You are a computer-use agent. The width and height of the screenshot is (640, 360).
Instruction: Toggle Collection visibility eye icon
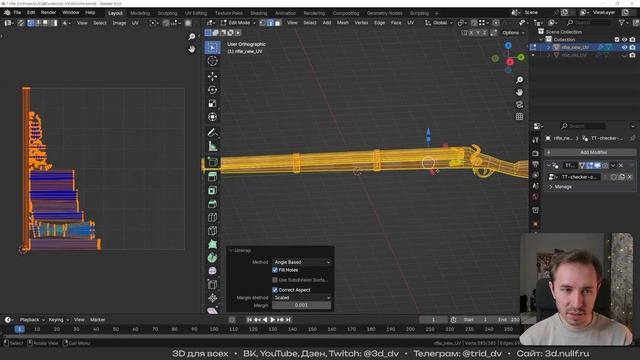tap(624, 40)
